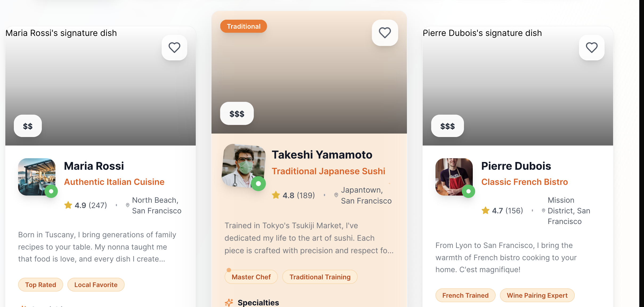Click the sparkle icon beside Specialties
This screenshot has width=644, height=307.
(x=229, y=302)
